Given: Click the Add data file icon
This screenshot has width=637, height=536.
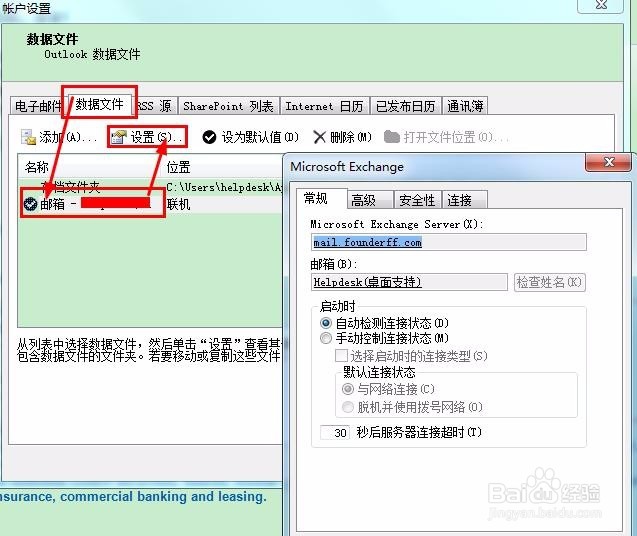Looking at the screenshot, I should pyautogui.click(x=28, y=137).
